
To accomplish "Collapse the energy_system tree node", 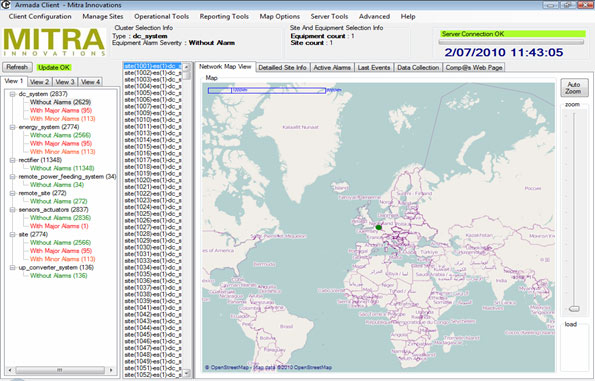I will (x=13, y=127).
